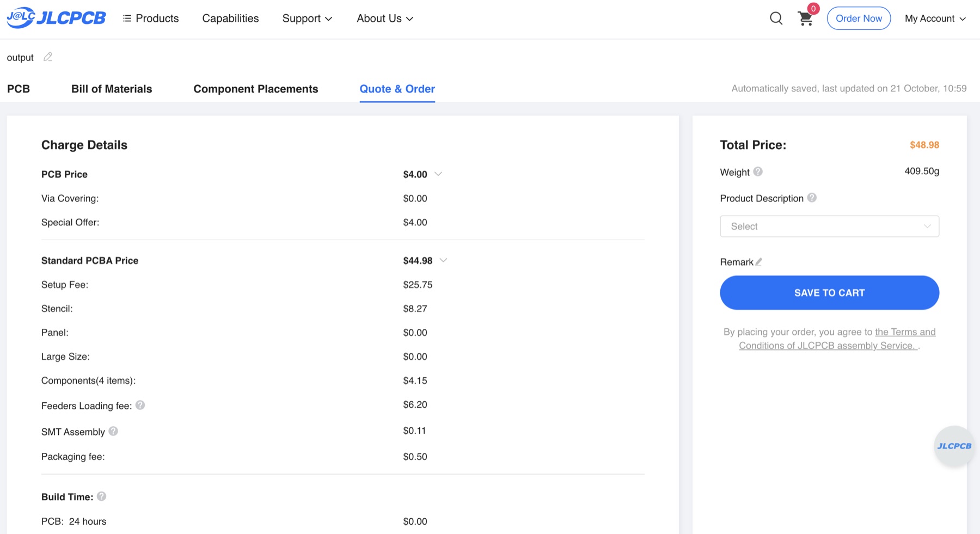980x534 pixels.
Task: Click Build Time help icon
Action: (101, 496)
